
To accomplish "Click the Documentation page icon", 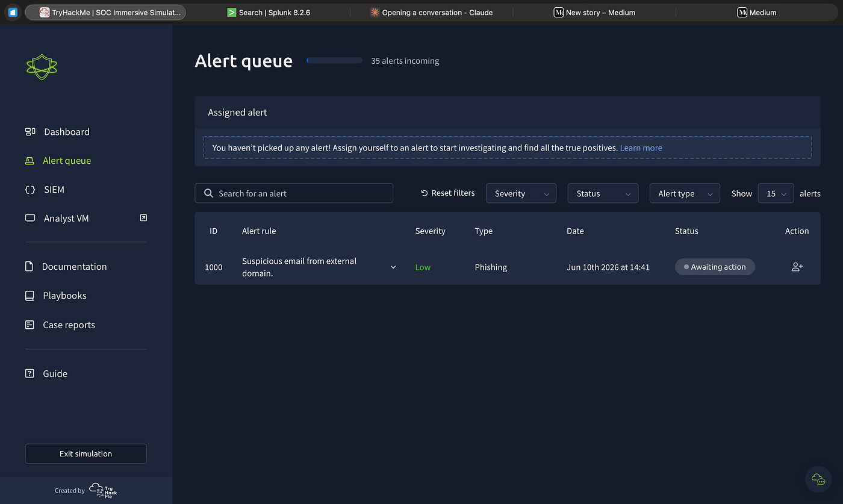I will (29, 266).
